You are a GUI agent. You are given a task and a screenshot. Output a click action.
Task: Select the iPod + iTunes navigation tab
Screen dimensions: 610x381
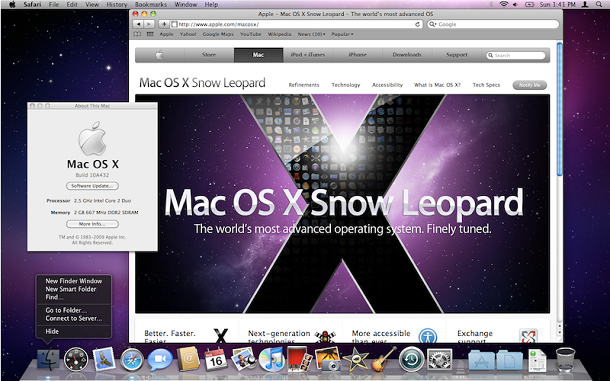tap(308, 55)
